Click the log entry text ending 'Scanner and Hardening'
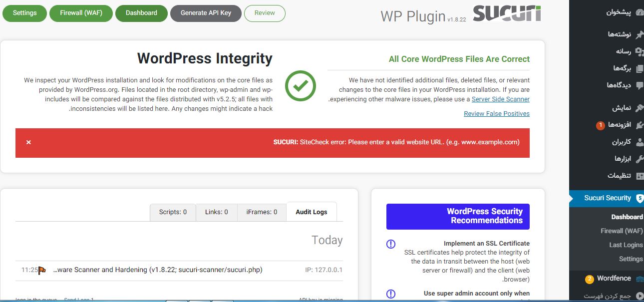 (x=157, y=270)
